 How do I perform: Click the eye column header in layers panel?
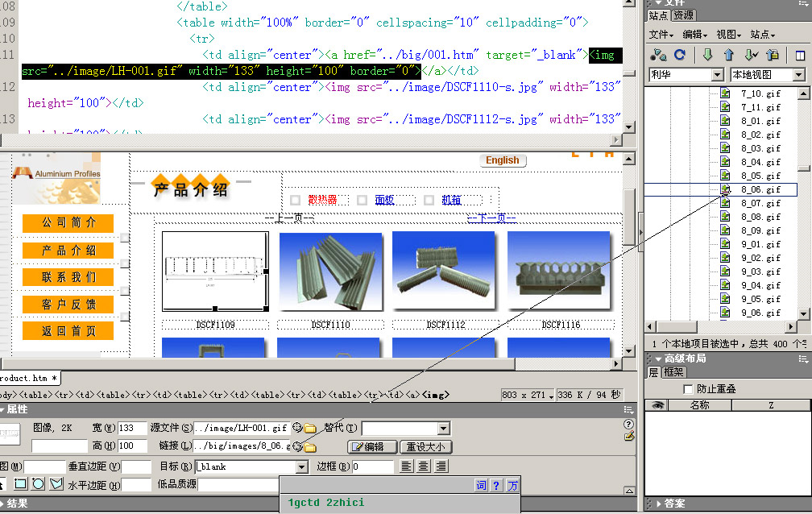[x=657, y=405]
